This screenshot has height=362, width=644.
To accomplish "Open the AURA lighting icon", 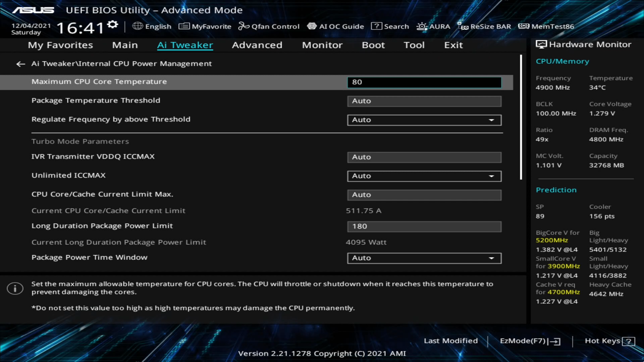I will pos(422,26).
